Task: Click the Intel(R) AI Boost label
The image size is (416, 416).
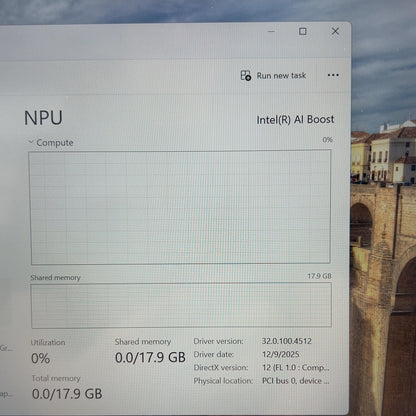Action: click(x=295, y=120)
